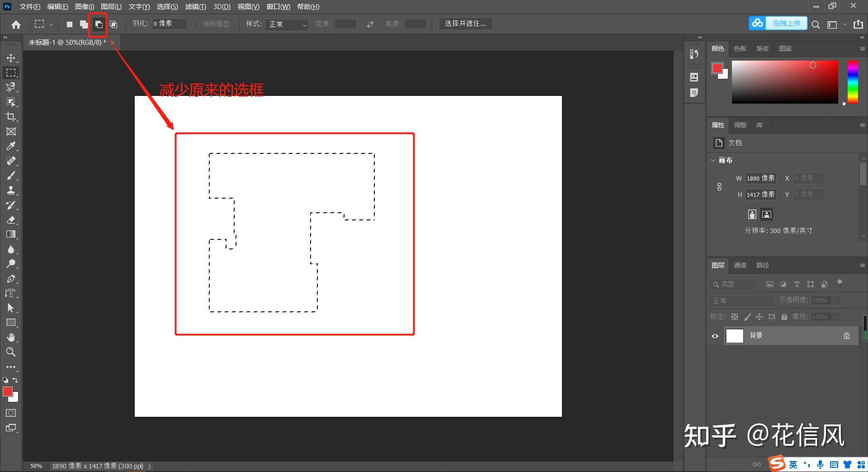Open the 滤镜 menu
This screenshot has height=472, width=868.
tap(195, 7)
